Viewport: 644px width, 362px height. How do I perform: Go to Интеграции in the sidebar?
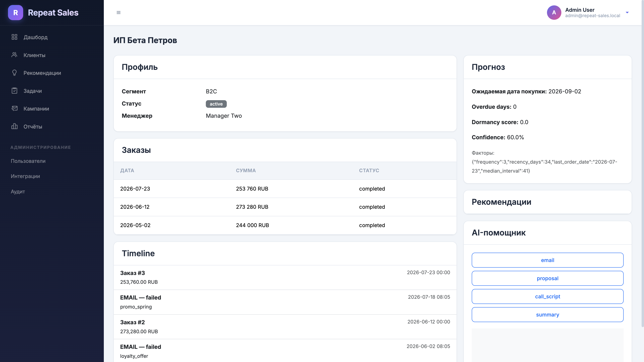click(x=25, y=176)
